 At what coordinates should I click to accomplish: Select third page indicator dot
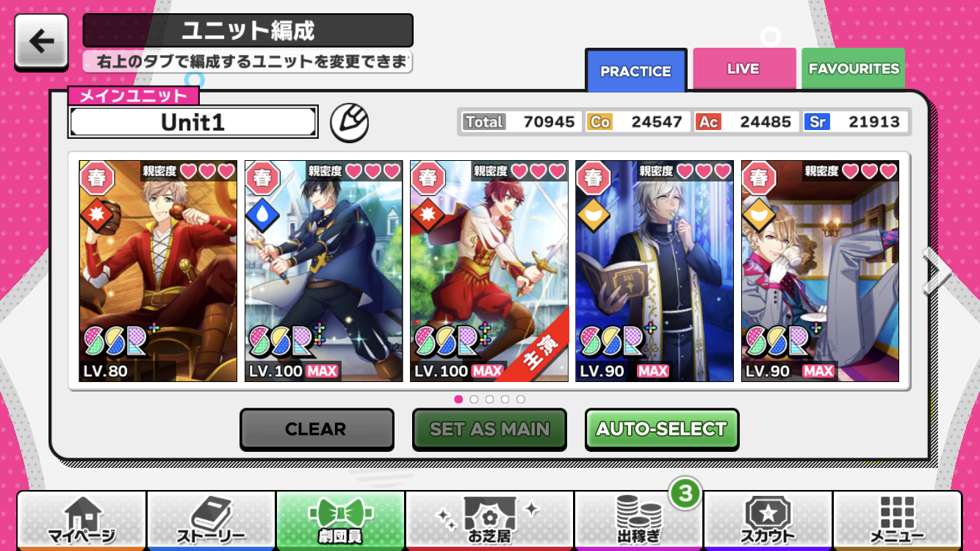point(489,399)
